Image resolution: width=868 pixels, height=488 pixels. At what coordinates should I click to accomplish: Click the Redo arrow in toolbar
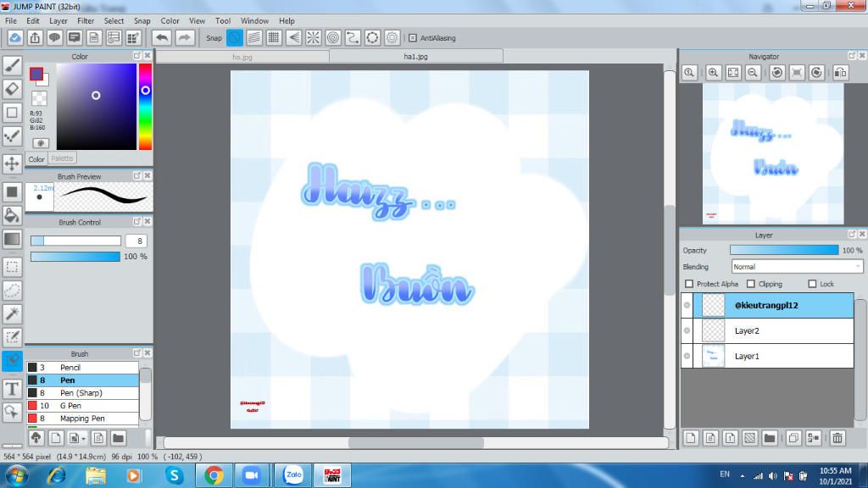point(184,37)
